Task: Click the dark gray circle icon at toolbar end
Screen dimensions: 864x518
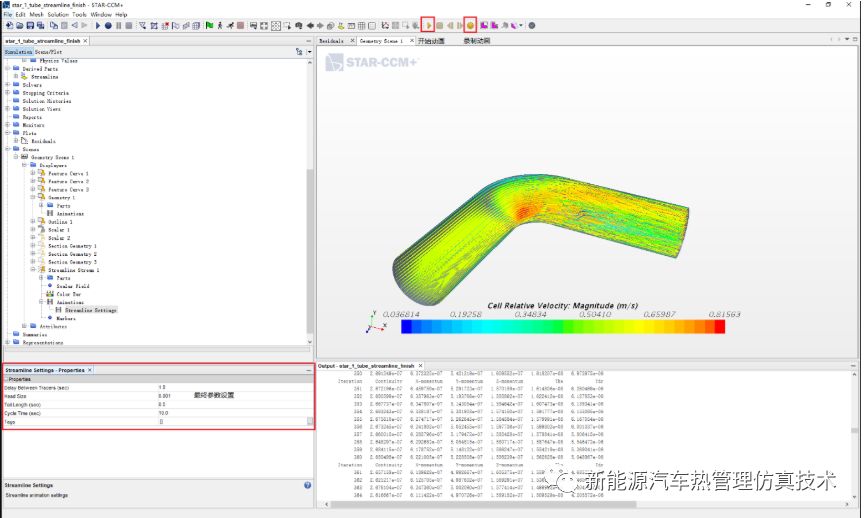Action: tap(531, 25)
